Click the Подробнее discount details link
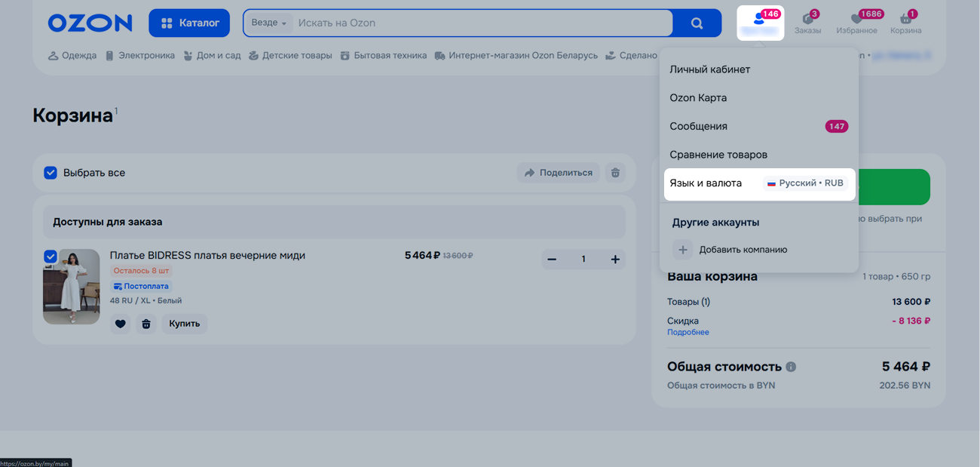The image size is (980, 467). click(688, 333)
